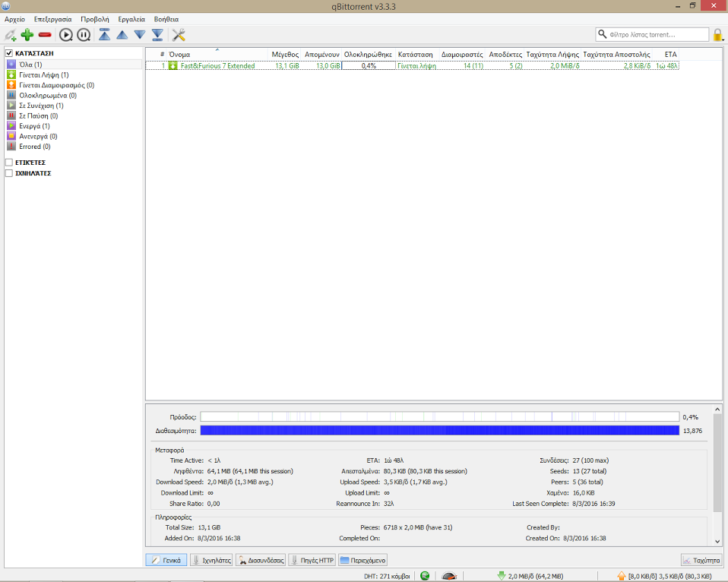Viewport: 728px width, 582px height.
Task: Select the Errored (0) filter
Action: pos(74,146)
